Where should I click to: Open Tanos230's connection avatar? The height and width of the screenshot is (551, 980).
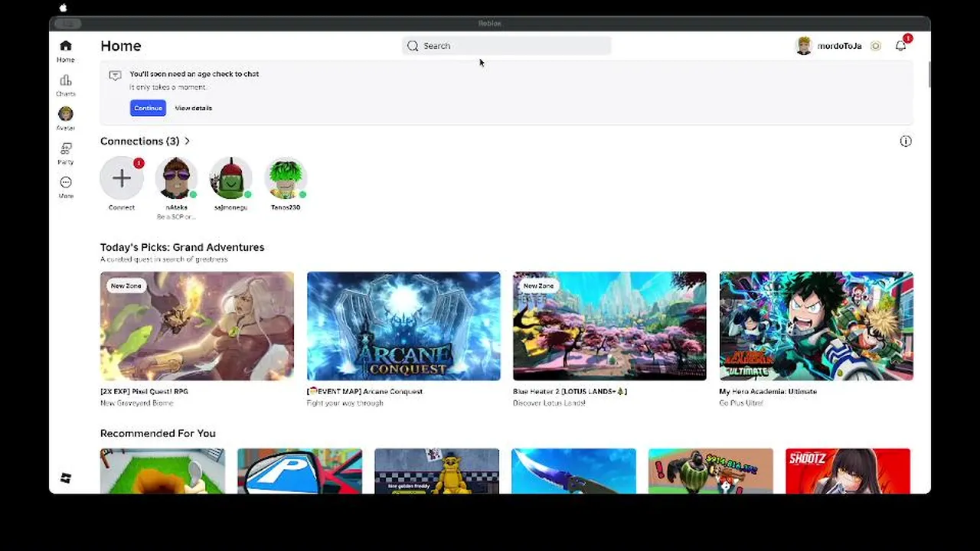pos(286,178)
